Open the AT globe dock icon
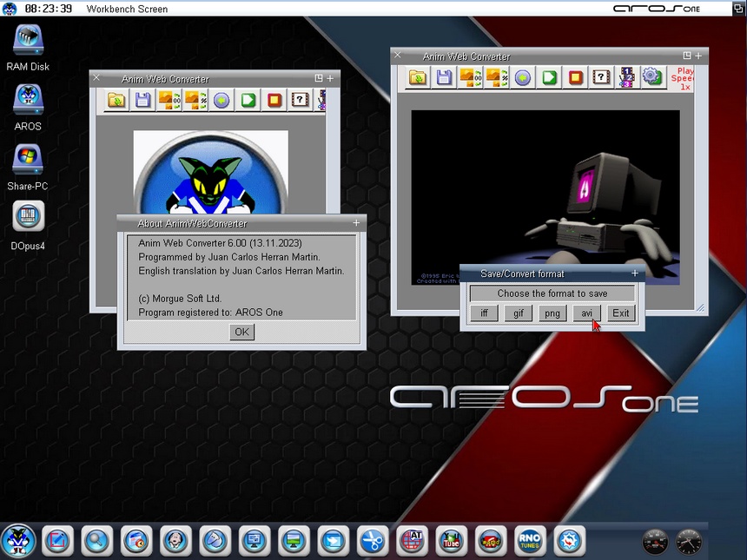 [x=412, y=541]
